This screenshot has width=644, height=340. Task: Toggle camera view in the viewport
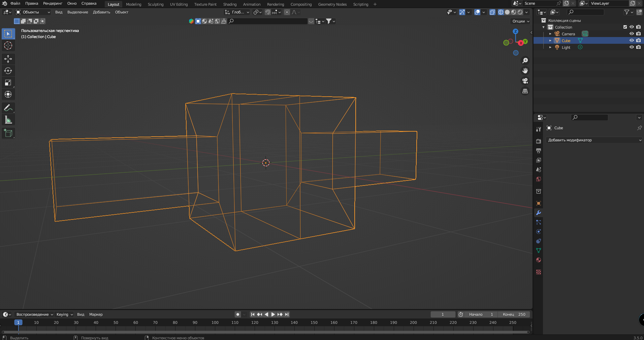(525, 81)
